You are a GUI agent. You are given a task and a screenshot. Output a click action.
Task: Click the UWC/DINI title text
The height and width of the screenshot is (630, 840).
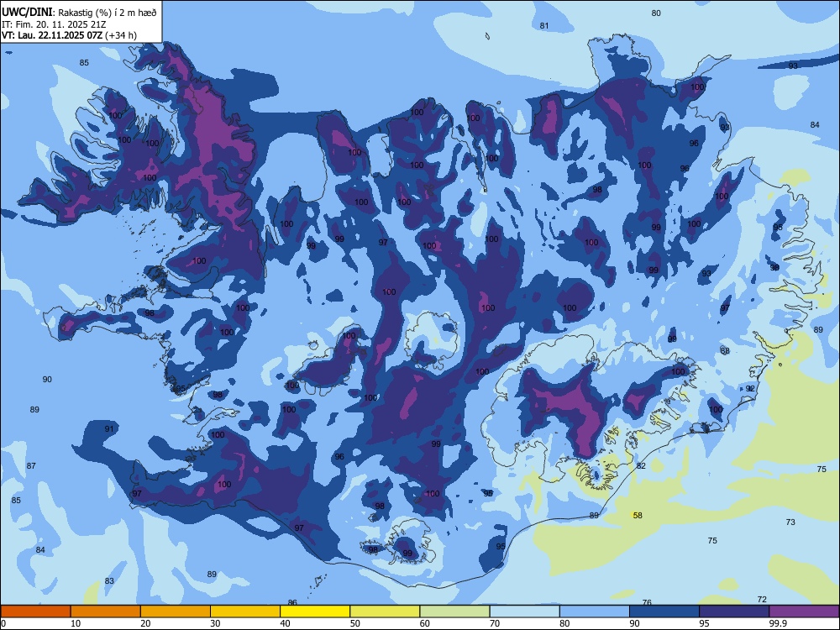point(28,13)
